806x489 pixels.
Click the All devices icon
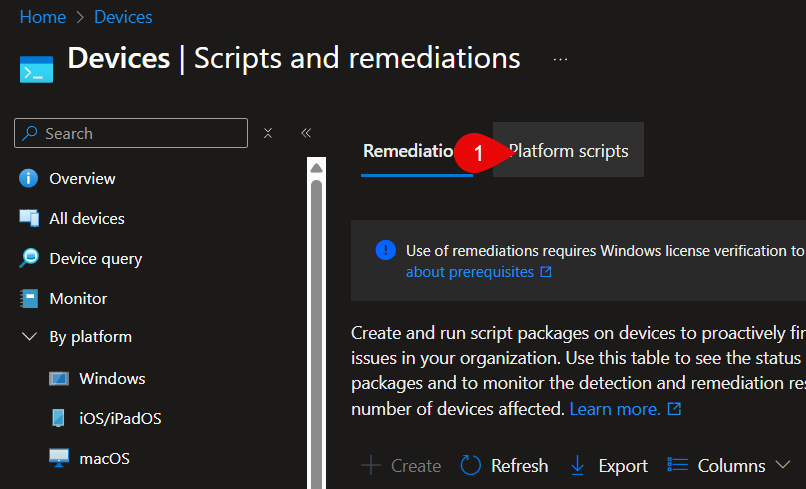(x=29, y=218)
